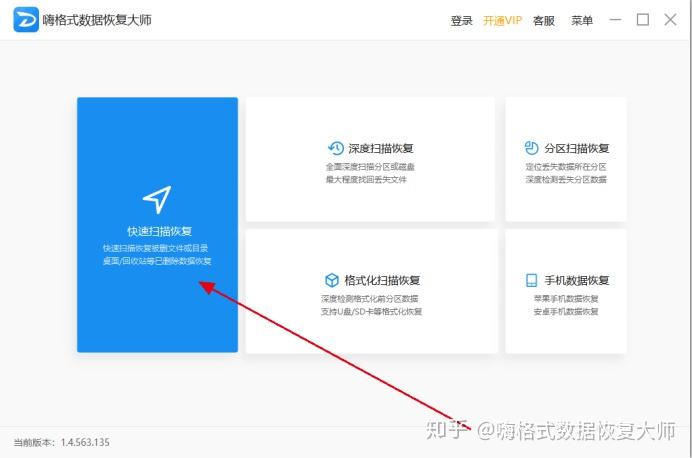This screenshot has height=458, width=692.
Task: Minimize the application window
Action: (x=615, y=20)
